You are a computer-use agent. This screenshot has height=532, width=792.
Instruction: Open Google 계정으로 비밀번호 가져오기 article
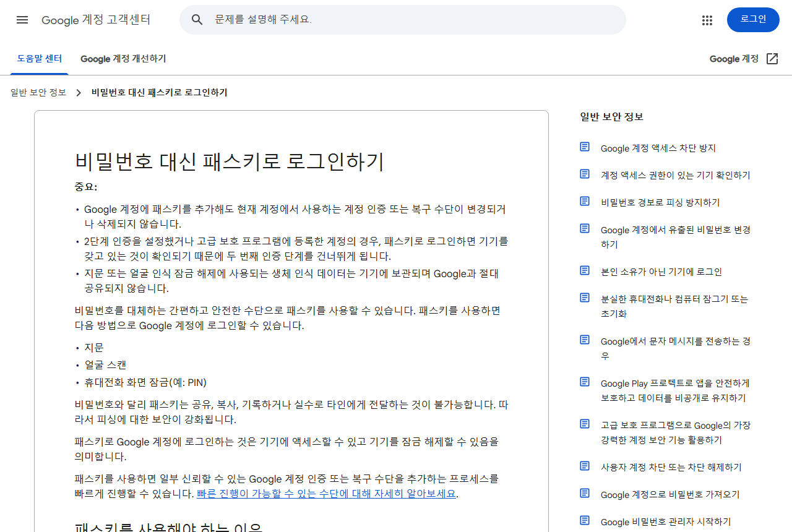670,495
